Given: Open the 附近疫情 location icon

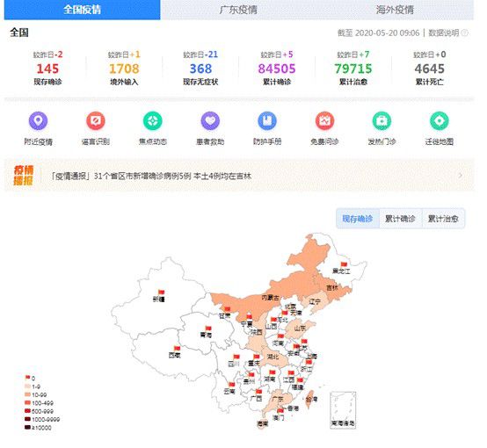Looking at the screenshot, I should click(38, 120).
